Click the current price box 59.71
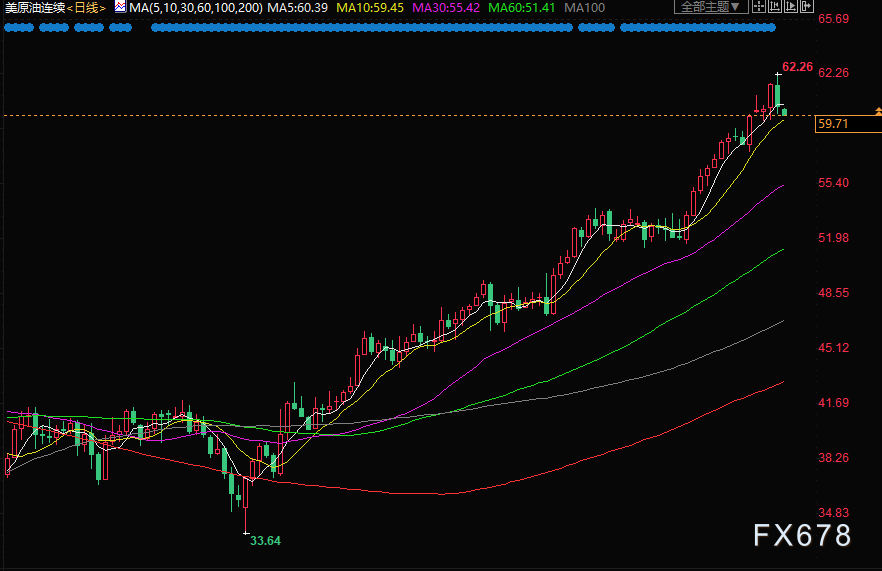This screenshot has width=882, height=571. coord(848,124)
